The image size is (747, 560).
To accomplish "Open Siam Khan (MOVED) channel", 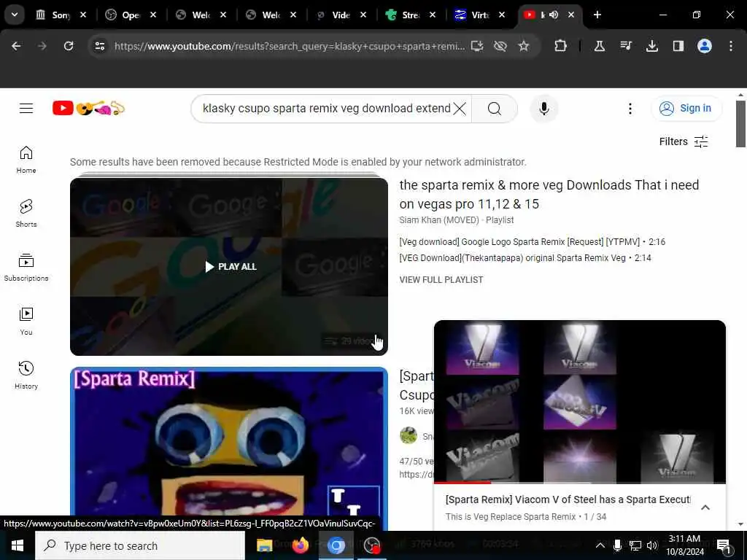I will (438, 220).
